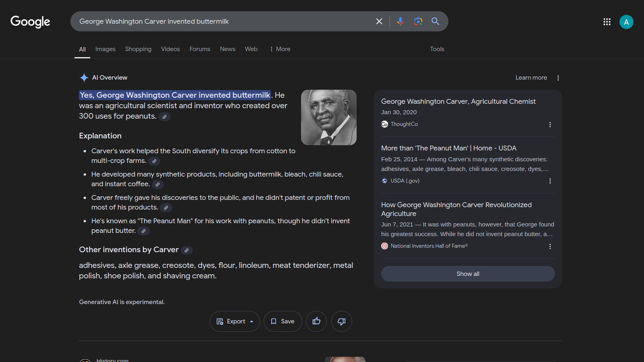The height and width of the screenshot is (362, 644).
Task: Switch to the Videos tab
Action: point(171,49)
